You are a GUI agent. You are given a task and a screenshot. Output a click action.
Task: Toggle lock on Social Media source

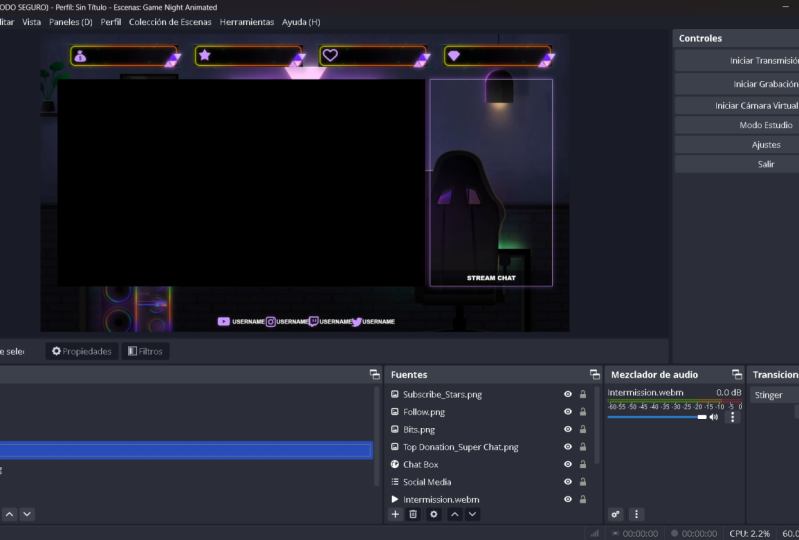(x=582, y=482)
